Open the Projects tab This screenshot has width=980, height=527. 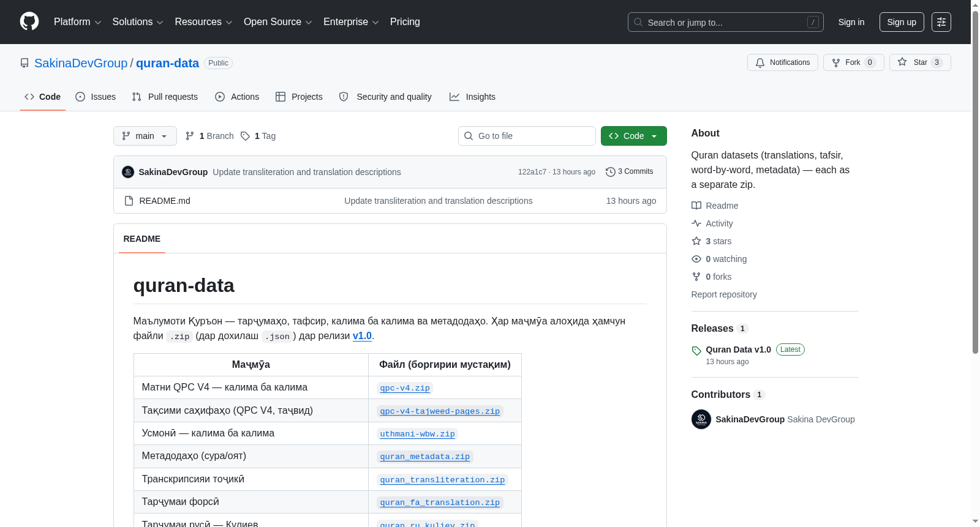299,97
